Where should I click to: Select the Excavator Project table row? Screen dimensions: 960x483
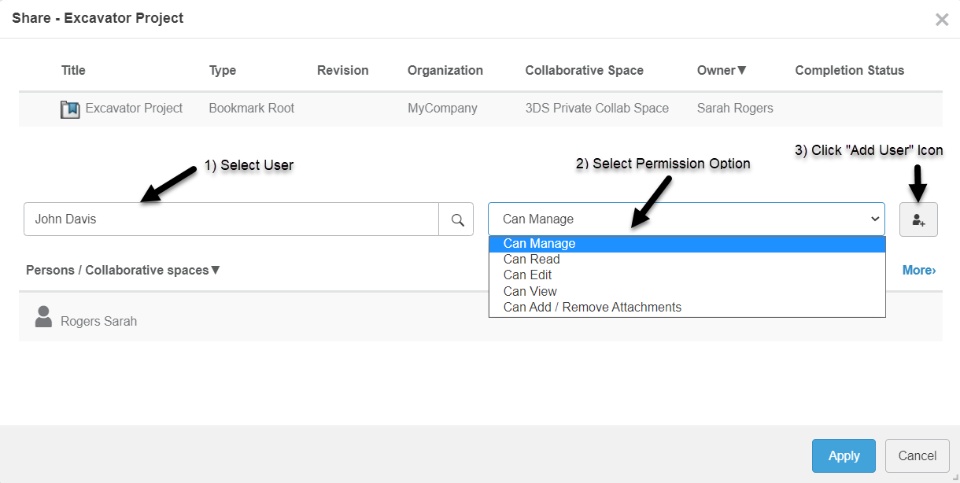(x=480, y=108)
